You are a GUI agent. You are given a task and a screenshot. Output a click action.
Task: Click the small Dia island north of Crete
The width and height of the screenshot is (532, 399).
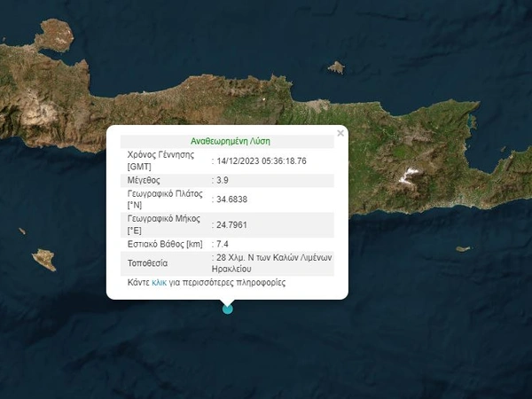coord(335,66)
